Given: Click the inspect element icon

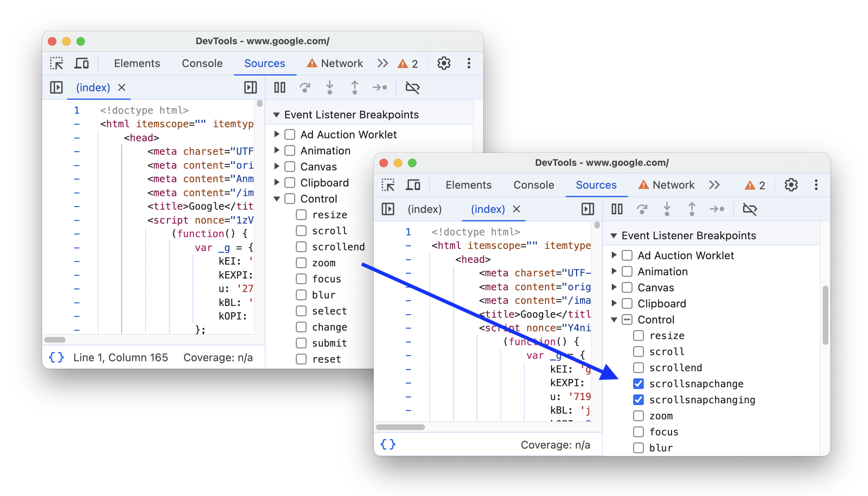Looking at the screenshot, I should (x=58, y=63).
